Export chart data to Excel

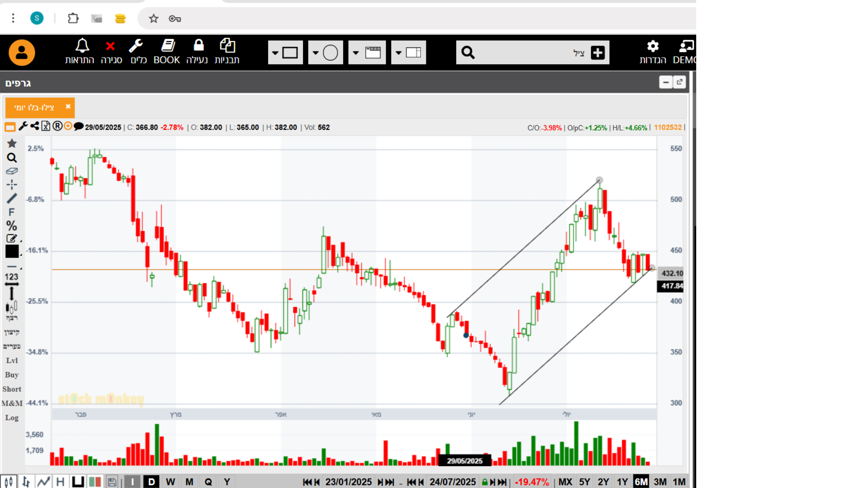(46, 127)
